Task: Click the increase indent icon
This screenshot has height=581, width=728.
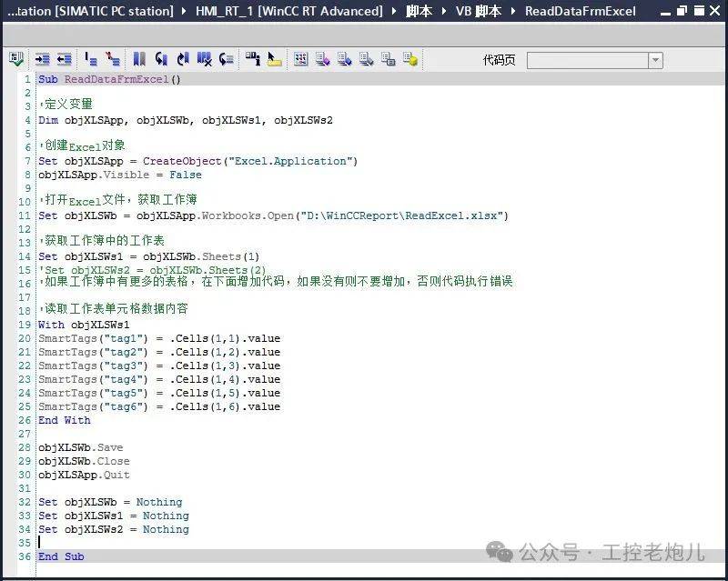Action: coord(42,59)
